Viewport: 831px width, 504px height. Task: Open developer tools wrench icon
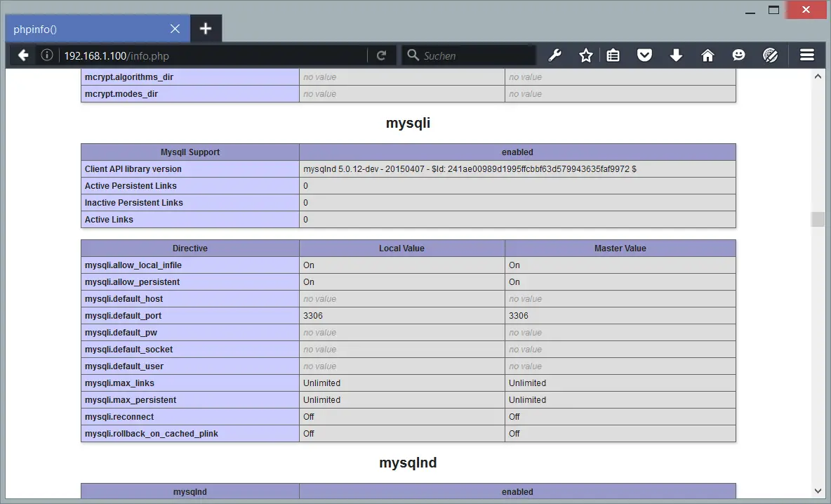pos(554,55)
